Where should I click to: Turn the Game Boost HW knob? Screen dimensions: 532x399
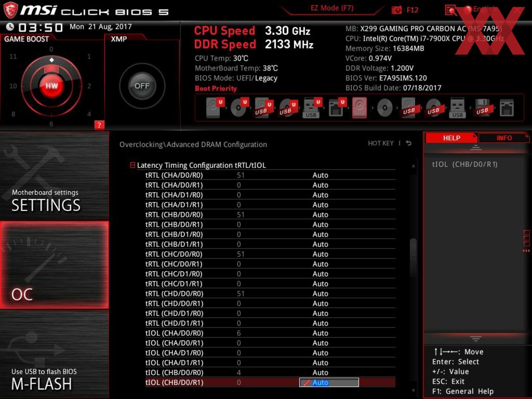point(52,86)
